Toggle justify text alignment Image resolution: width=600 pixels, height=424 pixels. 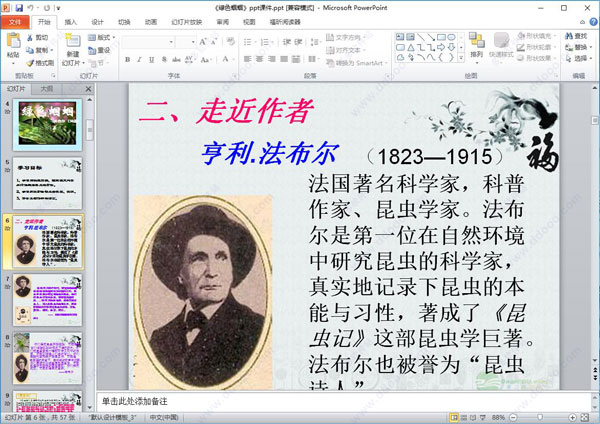[x=284, y=59]
